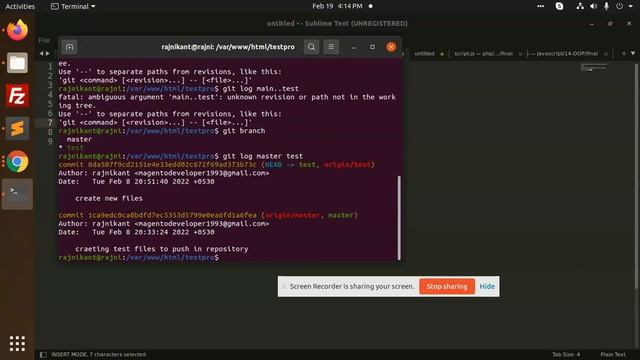The width and height of the screenshot is (640, 360).
Task: Select the Terminal dock icon
Action: pyautogui.click(x=17, y=194)
